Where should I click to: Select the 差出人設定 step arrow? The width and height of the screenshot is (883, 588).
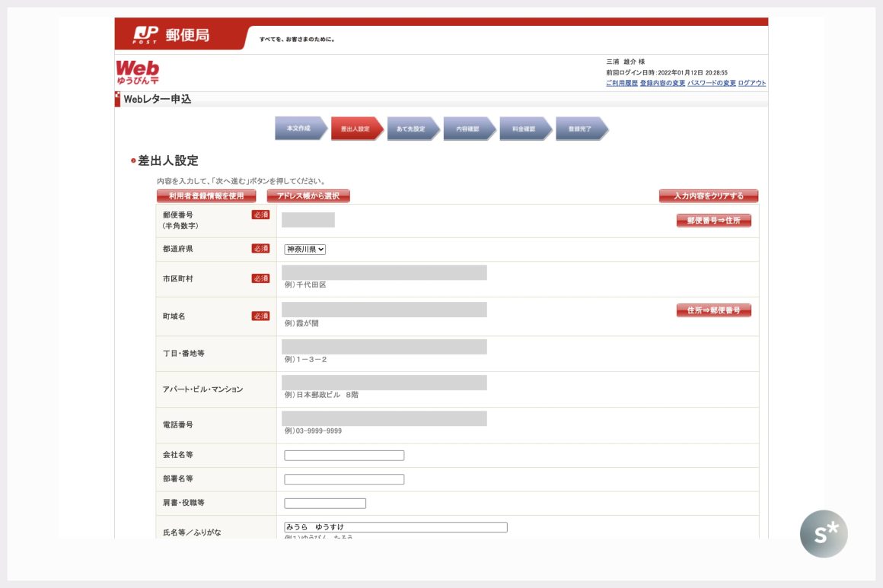click(355, 129)
